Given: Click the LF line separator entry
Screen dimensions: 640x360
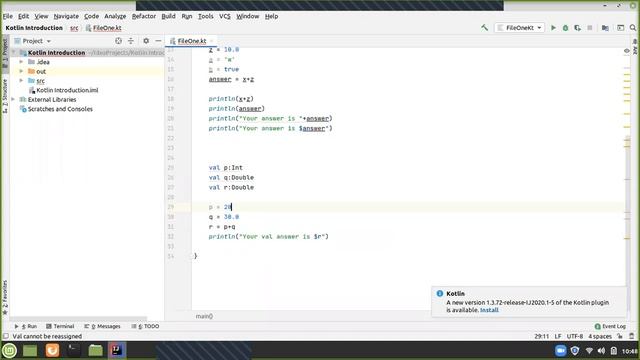Looking at the screenshot, I should [558, 336].
